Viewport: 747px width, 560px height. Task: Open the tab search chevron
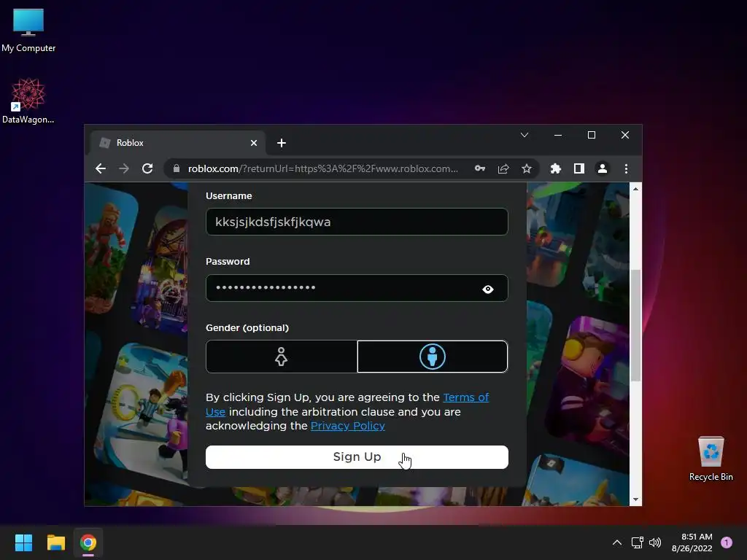[525, 135]
